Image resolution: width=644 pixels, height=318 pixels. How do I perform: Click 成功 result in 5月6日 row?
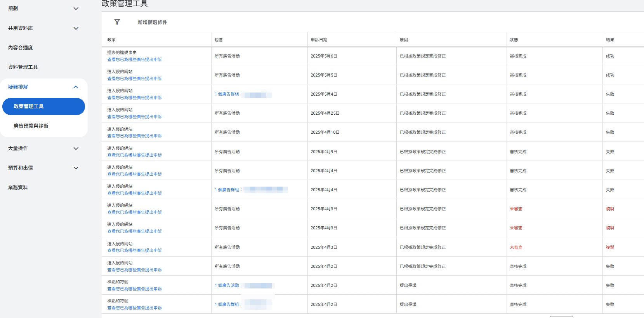(610, 56)
